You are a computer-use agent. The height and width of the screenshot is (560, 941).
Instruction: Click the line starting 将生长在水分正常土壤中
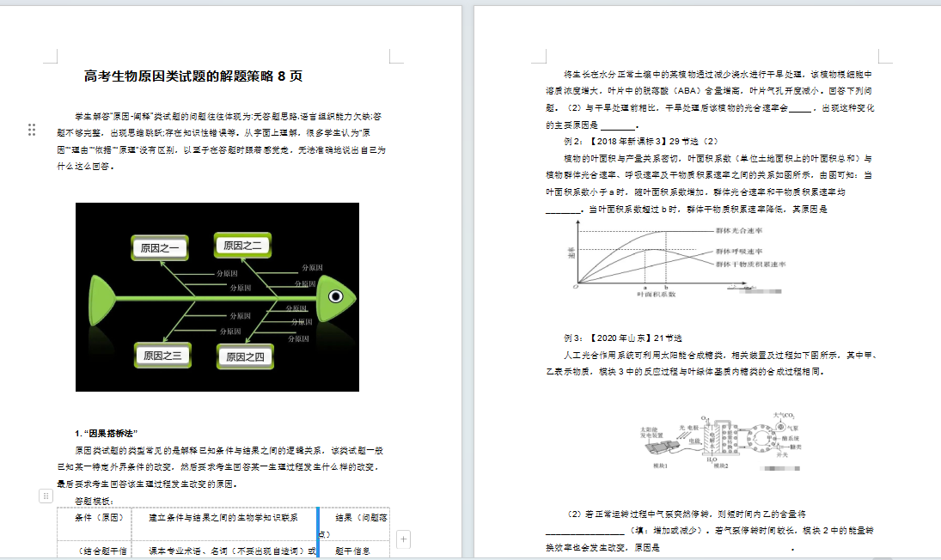tap(718, 75)
